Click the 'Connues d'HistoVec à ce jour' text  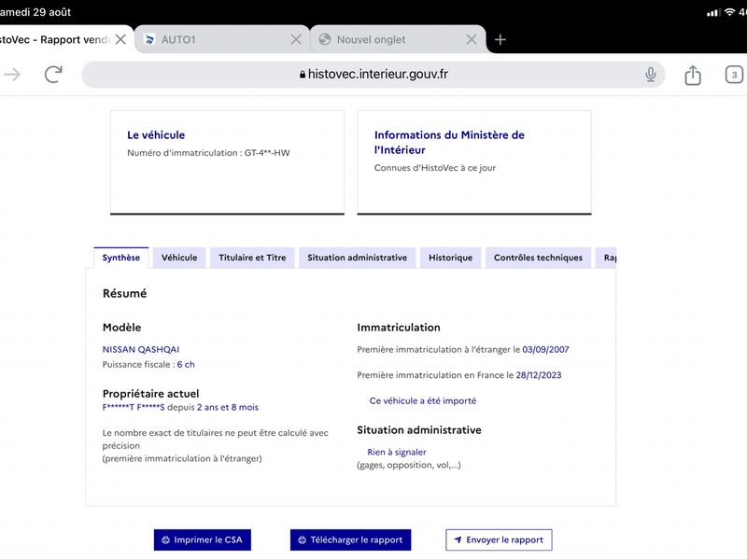pyautogui.click(x=435, y=168)
